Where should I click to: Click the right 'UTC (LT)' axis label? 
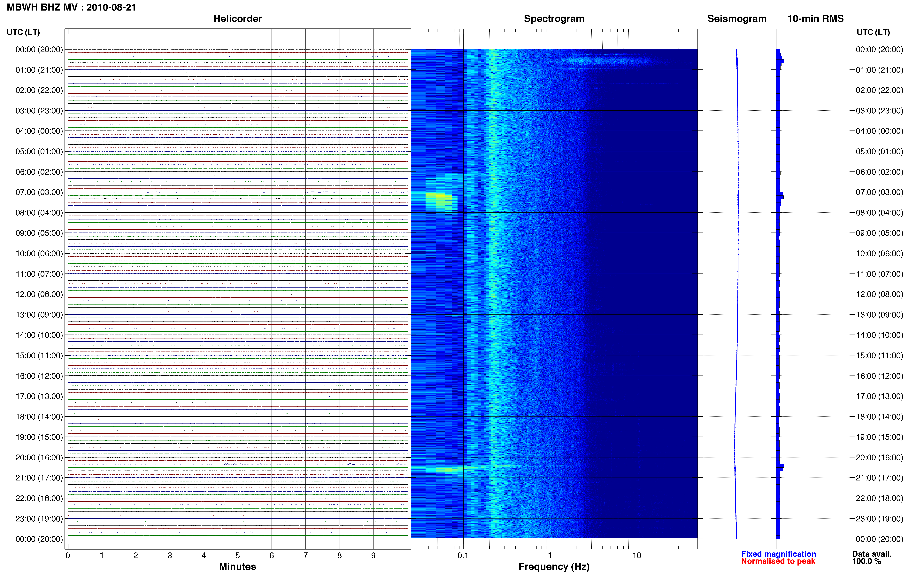pos(873,32)
